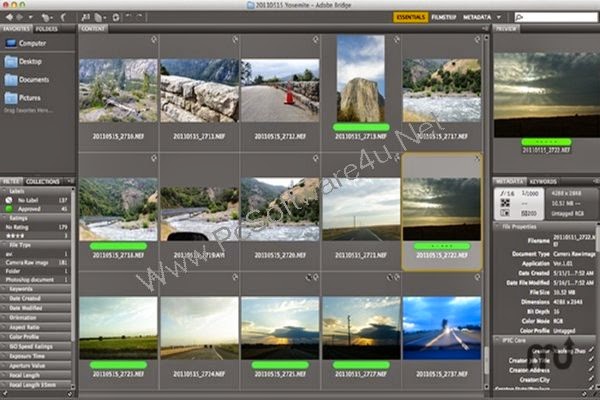This screenshot has height=400, width=600.
Task: Click the Open in Camera Raw icon
Action: 116,17
